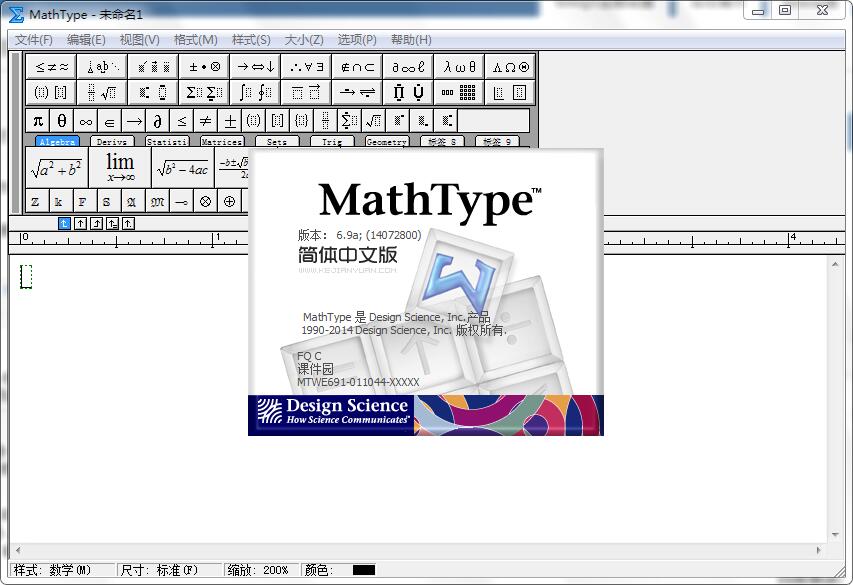Viewport: 853px width, 585px height.
Task: Insert the partial derivative symbol
Action: point(157,121)
